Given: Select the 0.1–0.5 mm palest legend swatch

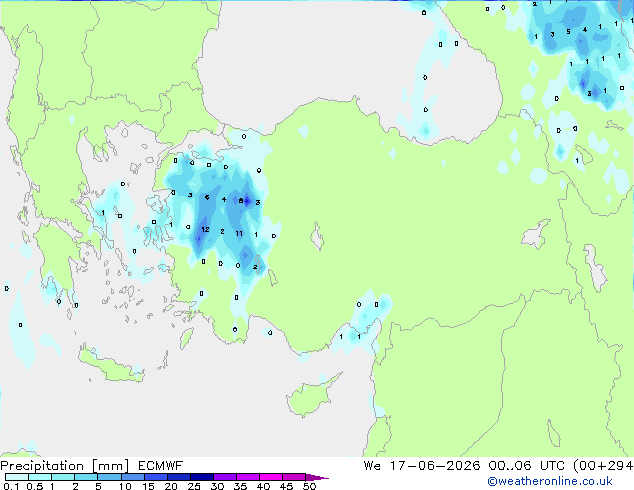Looking at the screenshot, I should tap(17, 477).
